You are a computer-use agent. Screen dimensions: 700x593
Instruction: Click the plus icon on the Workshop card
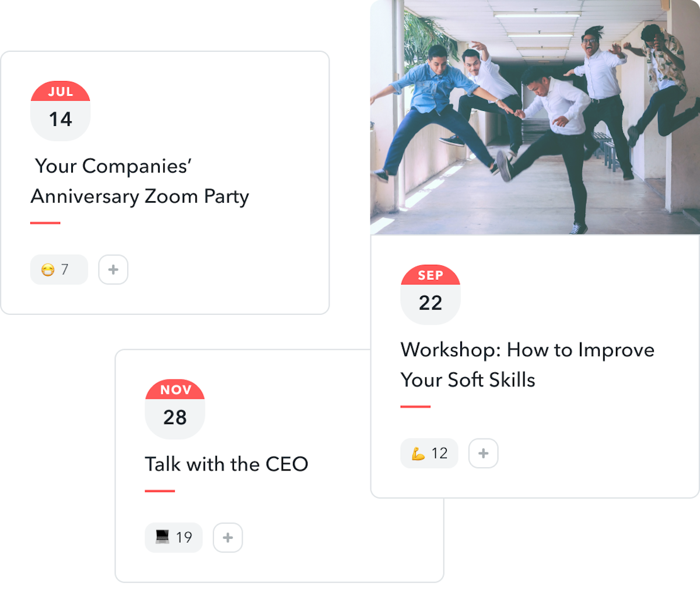[483, 453]
